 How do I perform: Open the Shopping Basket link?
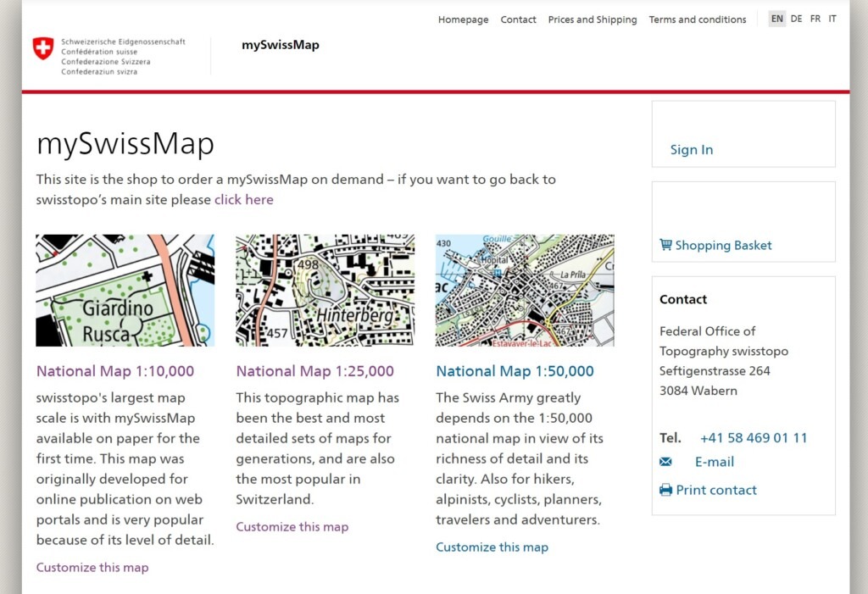[723, 245]
